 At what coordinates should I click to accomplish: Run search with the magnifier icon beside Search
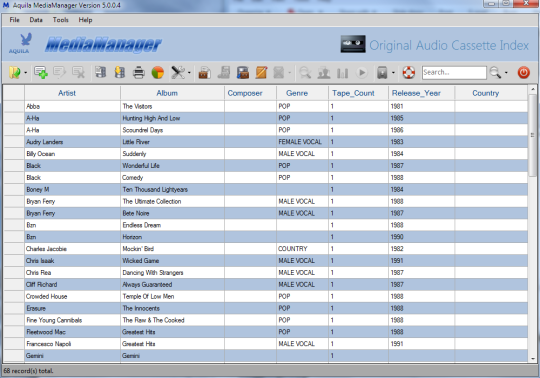495,73
